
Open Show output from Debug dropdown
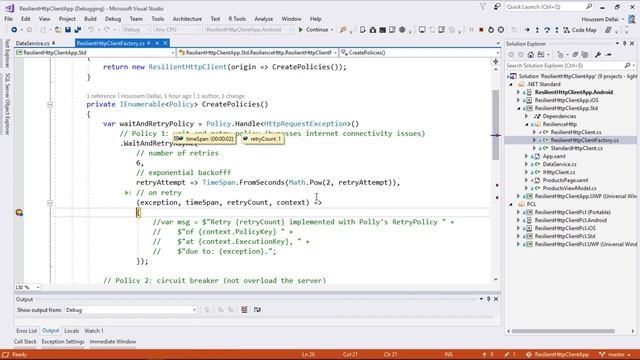[x=131, y=310]
